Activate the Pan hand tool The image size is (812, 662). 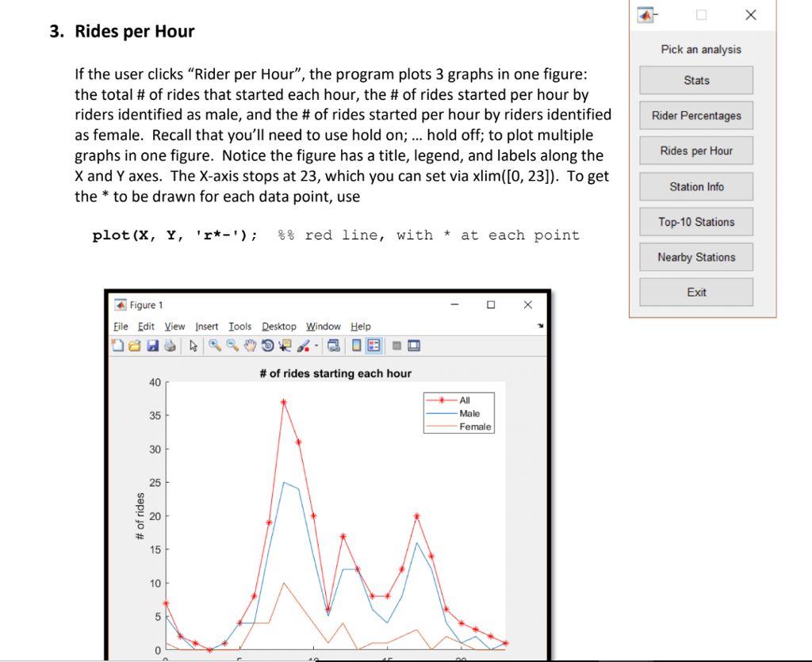pyautogui.click(x=250, y=346)
